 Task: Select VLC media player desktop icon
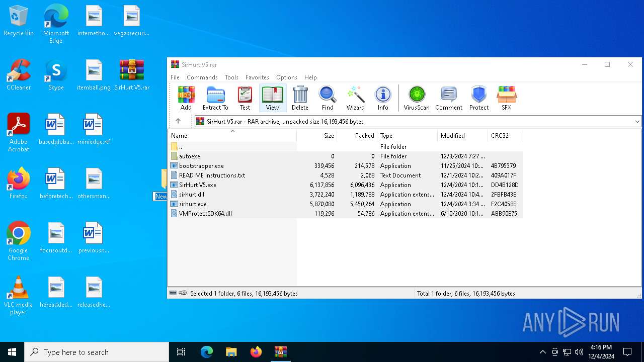coord(19,296)
